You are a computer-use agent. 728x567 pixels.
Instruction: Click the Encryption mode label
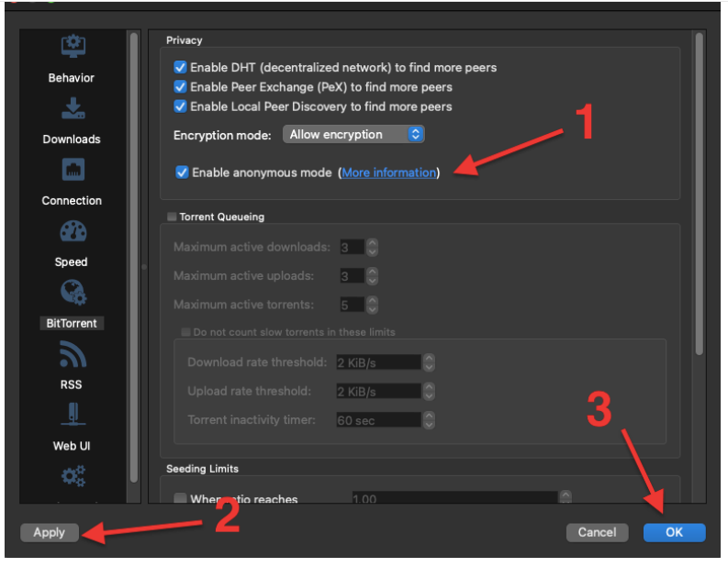pos(222,135)
